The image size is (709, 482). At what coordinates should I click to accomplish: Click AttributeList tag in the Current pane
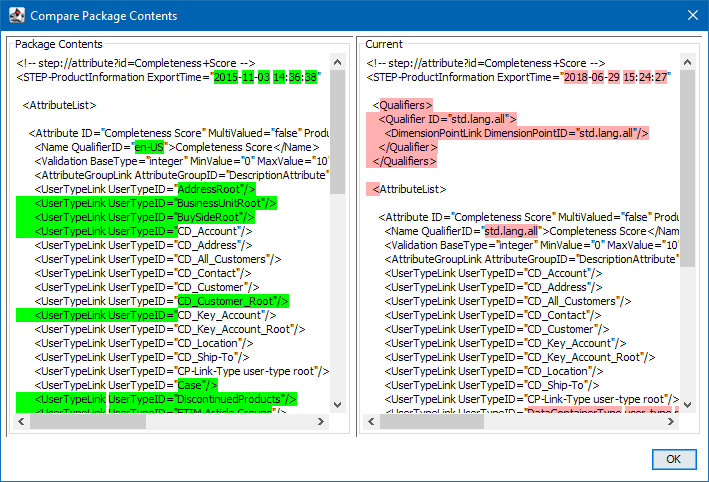(410, 189)
